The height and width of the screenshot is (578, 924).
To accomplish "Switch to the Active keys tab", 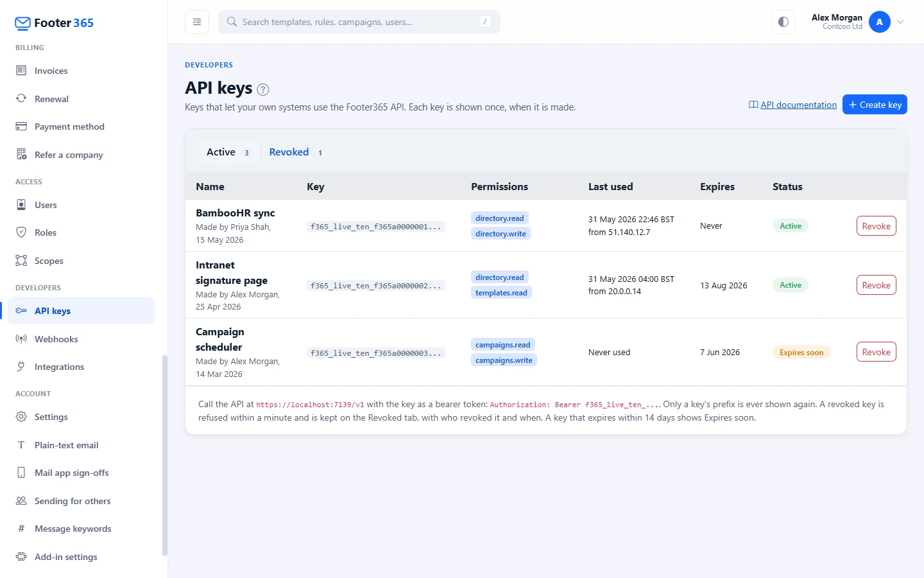I will (x=229, y=152).
